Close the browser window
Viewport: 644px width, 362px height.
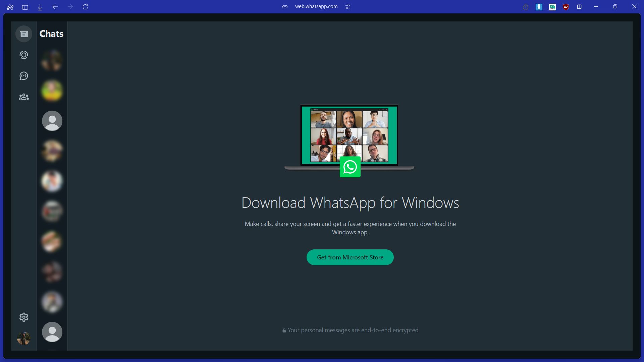click(x=634, y=7)
